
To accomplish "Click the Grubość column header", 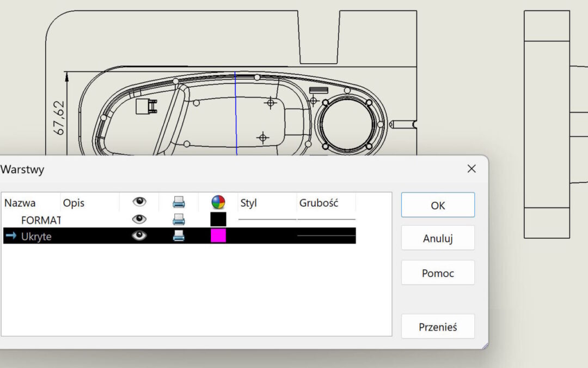I will (318, 203).
